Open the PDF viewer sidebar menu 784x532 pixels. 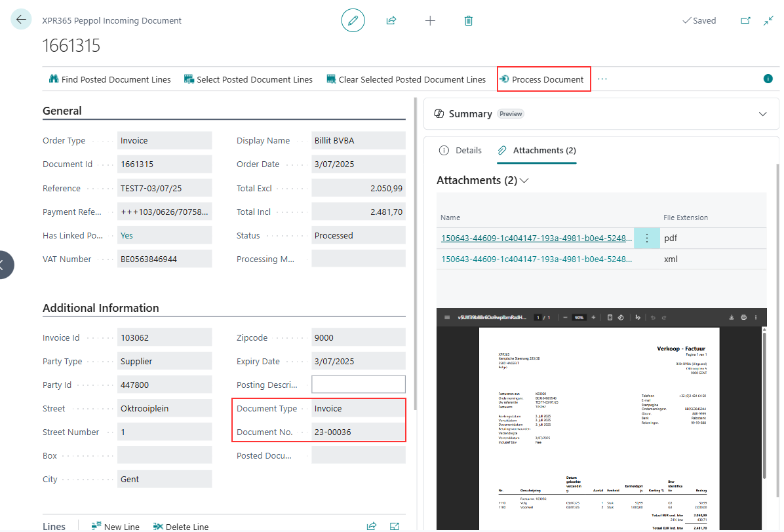coord(447,317)
